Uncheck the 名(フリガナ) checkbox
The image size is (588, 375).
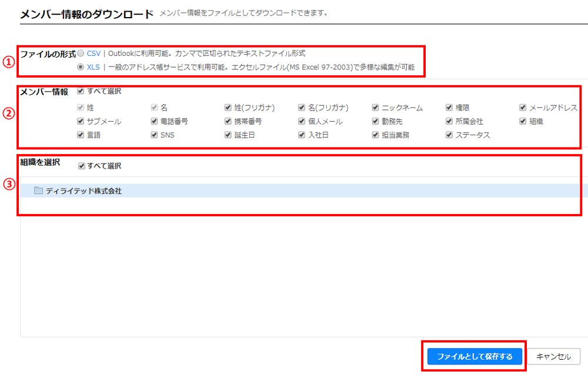302,108
